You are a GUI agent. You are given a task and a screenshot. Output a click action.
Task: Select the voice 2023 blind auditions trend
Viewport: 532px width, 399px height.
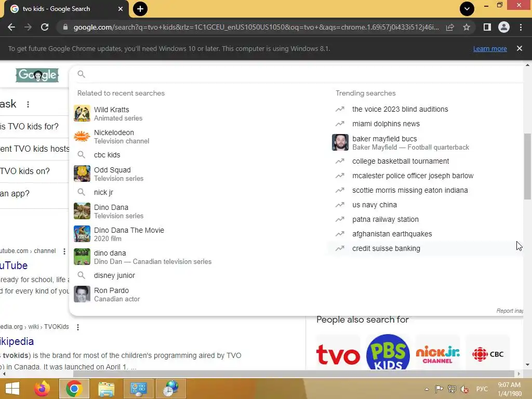click(x=425, y=109)
